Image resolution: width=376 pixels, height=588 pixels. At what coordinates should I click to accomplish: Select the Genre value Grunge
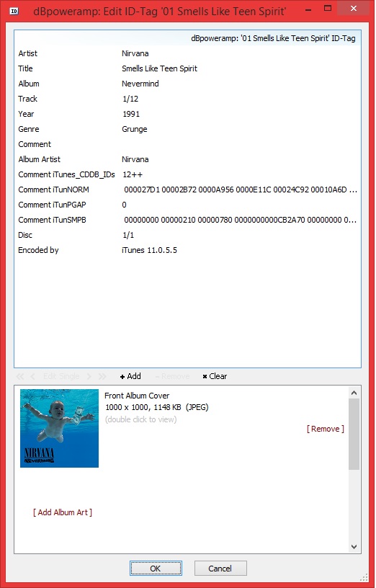point(135,129)
